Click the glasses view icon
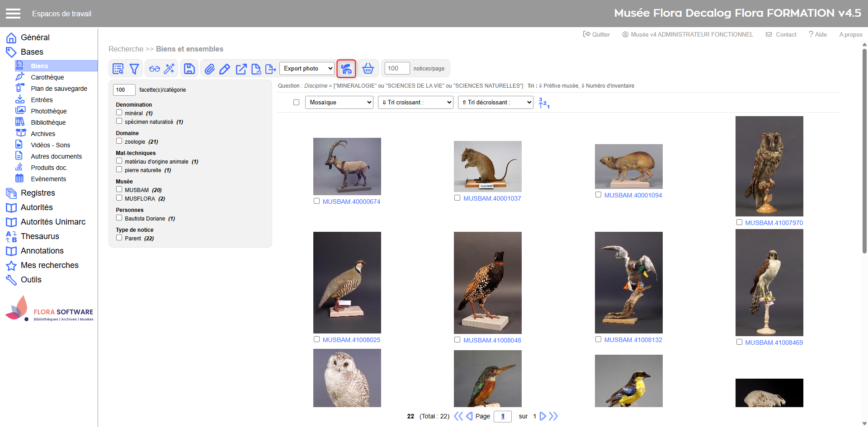Image resolution: width=868 pixels, height=427 pixels. pyautogui.click(x=155, y=69)
